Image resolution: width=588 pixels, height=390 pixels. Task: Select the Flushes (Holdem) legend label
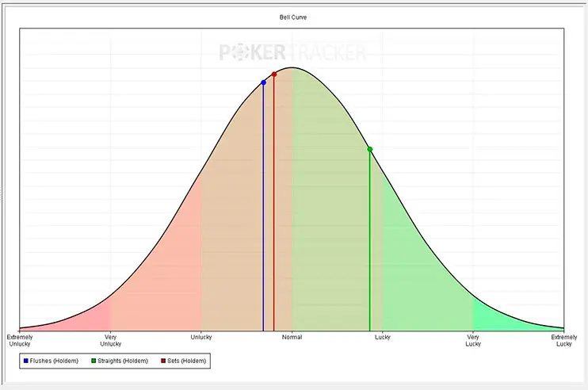pos(54,361)
